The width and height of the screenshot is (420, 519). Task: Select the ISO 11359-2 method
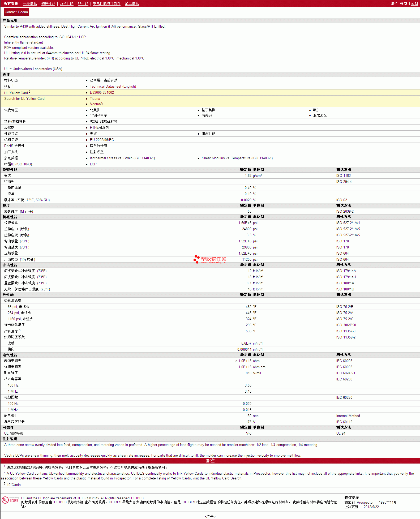click(346, 337)
